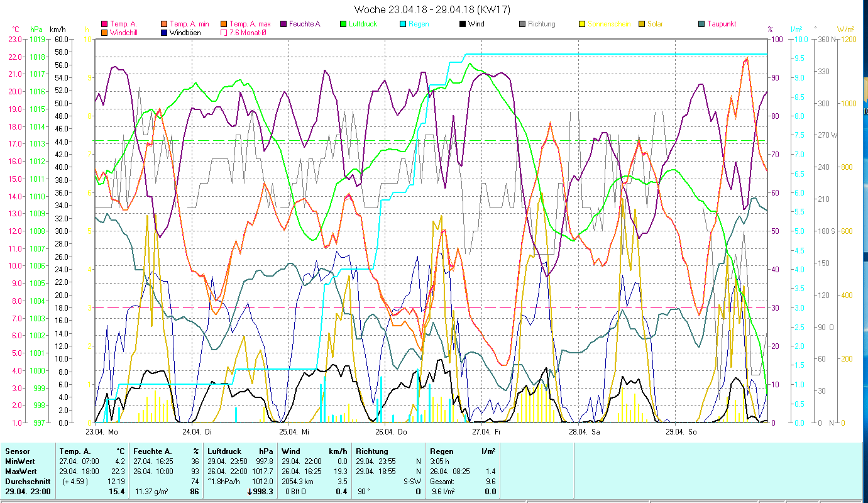Select the average temperature value '12.19'
The height and width of the screenshot is (503, 868).
[116, 481]
